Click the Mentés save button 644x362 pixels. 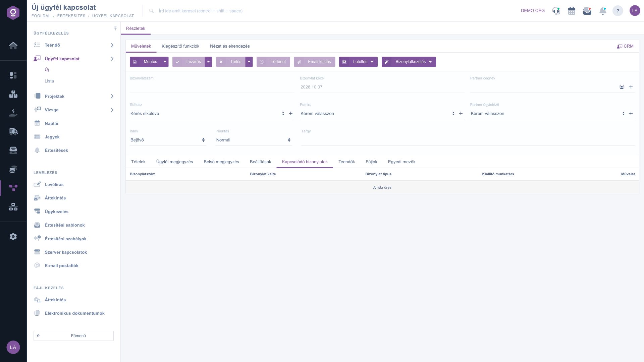pyautogui.click(x=146, y=62)
